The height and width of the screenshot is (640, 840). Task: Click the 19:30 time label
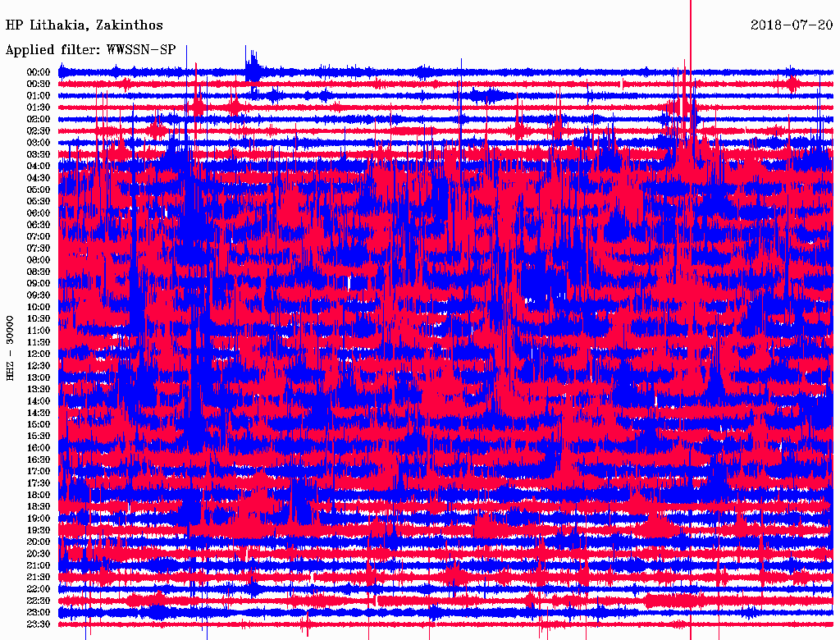coord(39,531)
